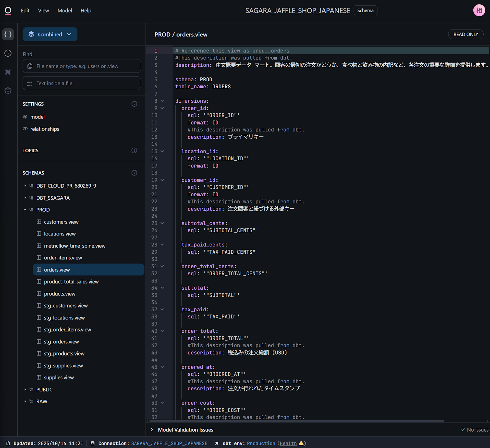Open the Help menu
Screen dimensions: 490x448
point(86,11)
